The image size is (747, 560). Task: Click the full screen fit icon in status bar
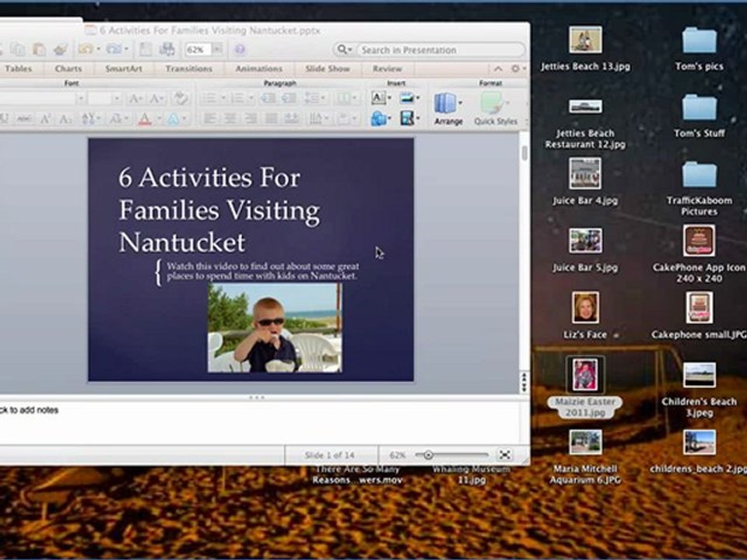click(x=505, y=455)
